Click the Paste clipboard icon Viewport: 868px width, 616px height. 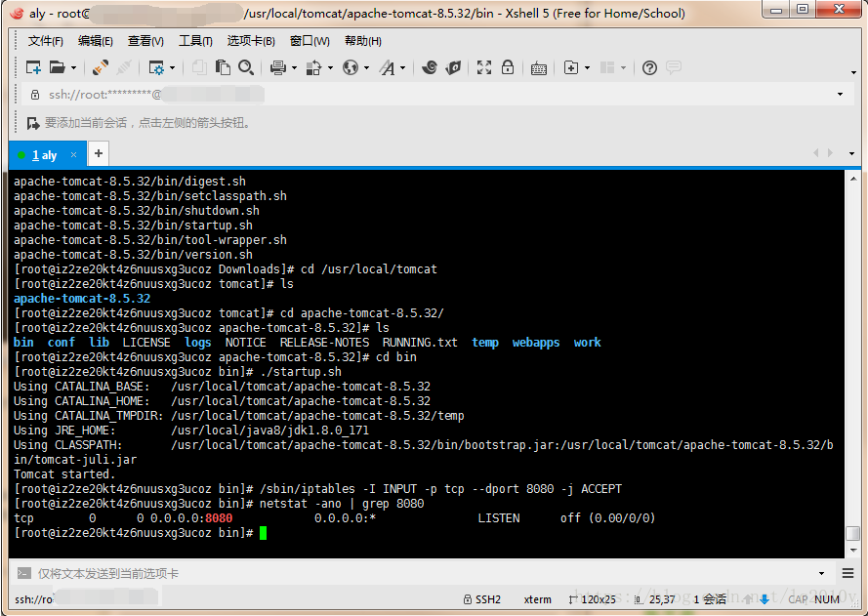pos(223,67)
